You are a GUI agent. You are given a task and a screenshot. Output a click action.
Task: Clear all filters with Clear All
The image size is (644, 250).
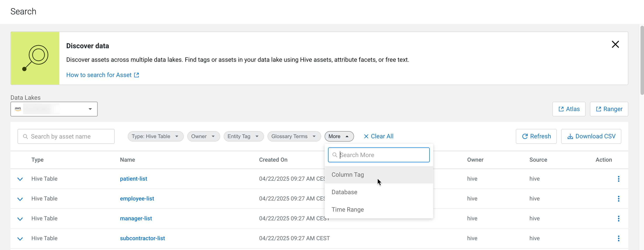pyautogui.click(x=378, y=136)
